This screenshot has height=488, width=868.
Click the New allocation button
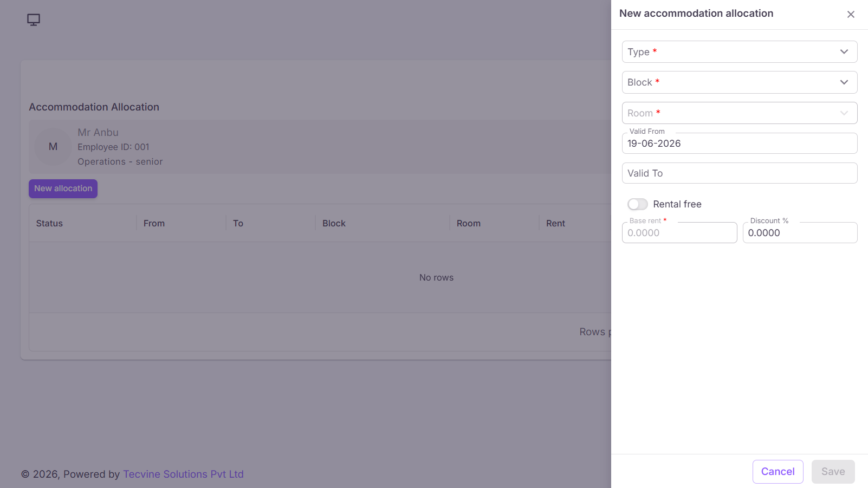[63, 188]
